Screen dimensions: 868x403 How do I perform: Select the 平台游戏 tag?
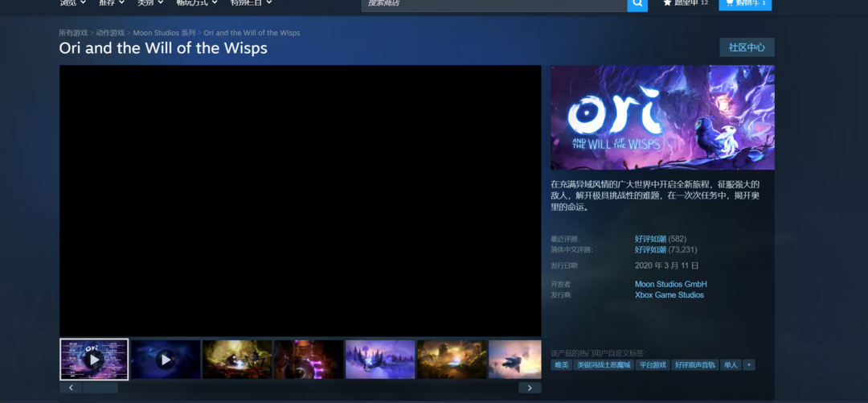coord(653,364)
